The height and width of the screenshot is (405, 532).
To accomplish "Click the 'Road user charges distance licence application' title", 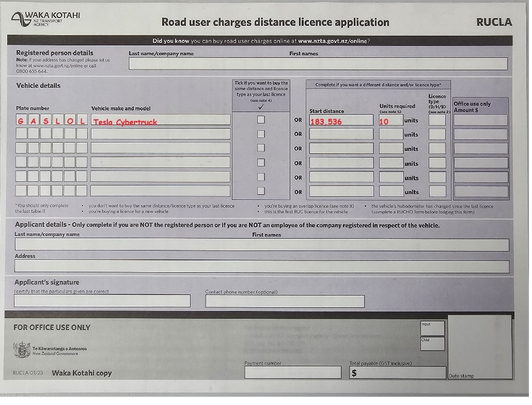I will coord(275,22).
